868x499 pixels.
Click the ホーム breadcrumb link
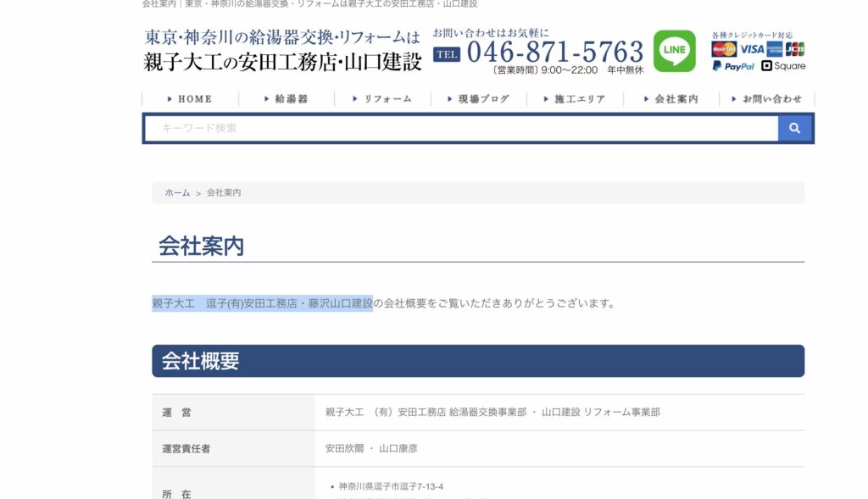177,193
